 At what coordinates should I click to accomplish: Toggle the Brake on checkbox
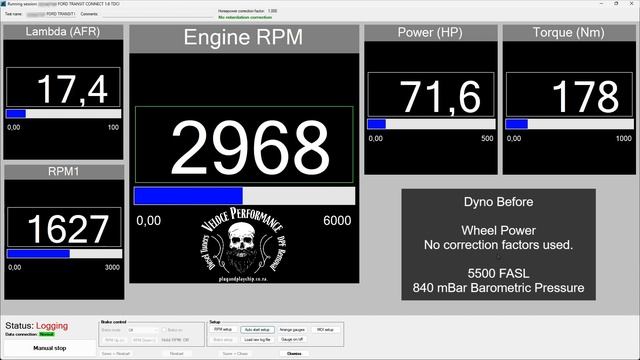(x=164, y=330)
